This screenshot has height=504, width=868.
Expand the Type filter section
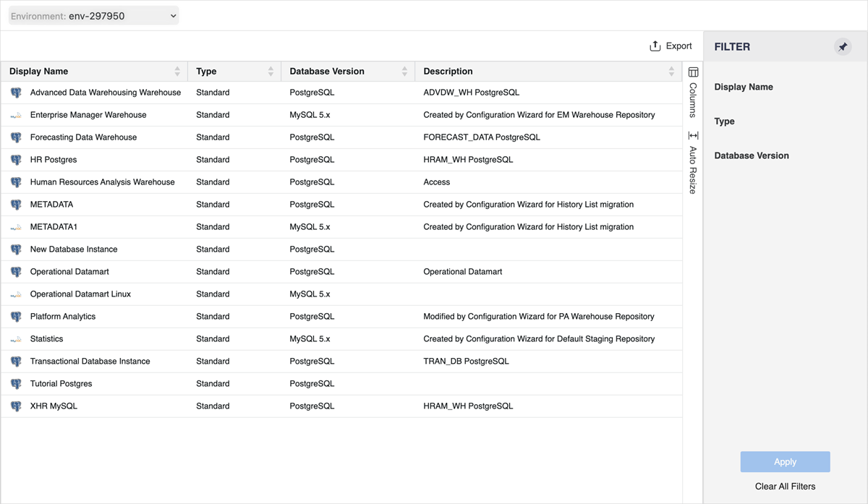(724, 121)
